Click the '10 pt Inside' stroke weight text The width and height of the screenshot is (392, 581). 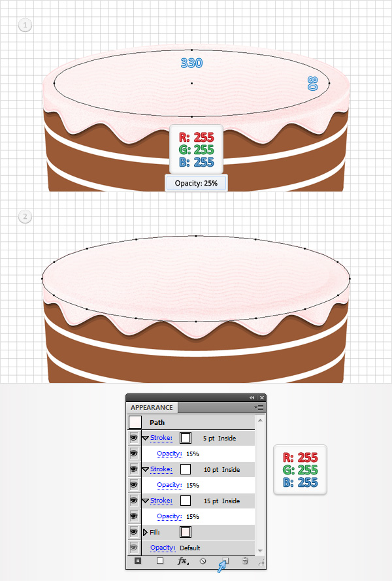pyautogui.click(x=221, y=469)
